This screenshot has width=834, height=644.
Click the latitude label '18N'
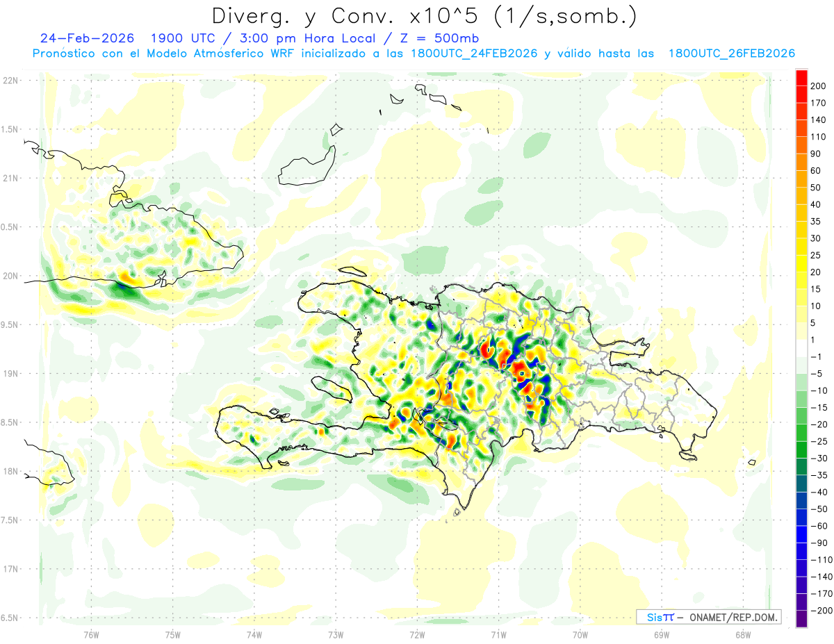pos(10,471)
